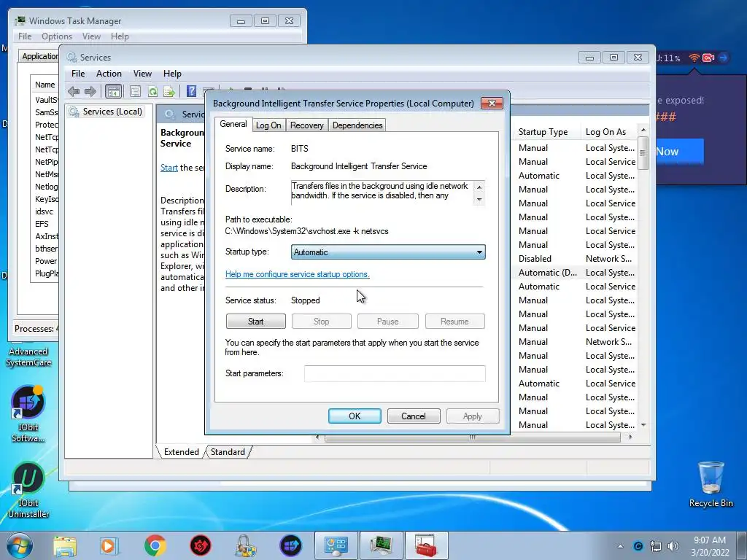This screenshot has height=560, width=747.
Task: Switch to Control Panel taskbar button
Action: 336,545
